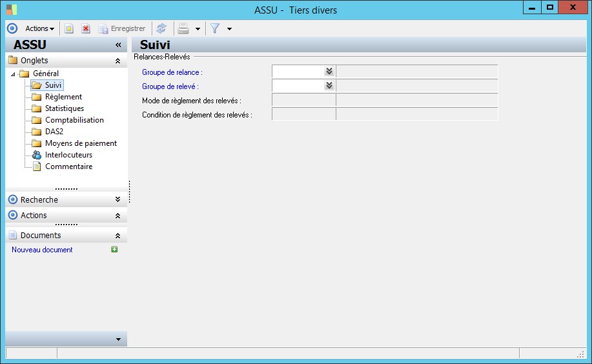
Task: Open the Règlement tab item
Action: [63, 97]
